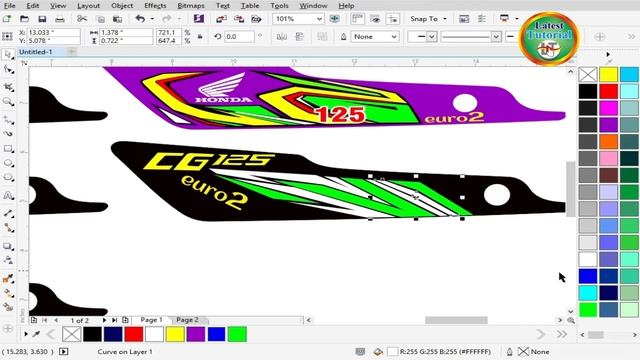
Task: Select the Crop tool
Action: tap(8, 86)
